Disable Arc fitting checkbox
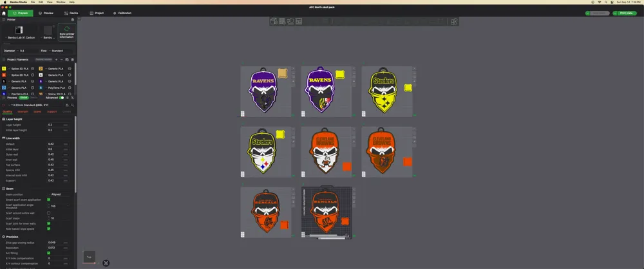The image size is (644, 269). coord(48,253)
